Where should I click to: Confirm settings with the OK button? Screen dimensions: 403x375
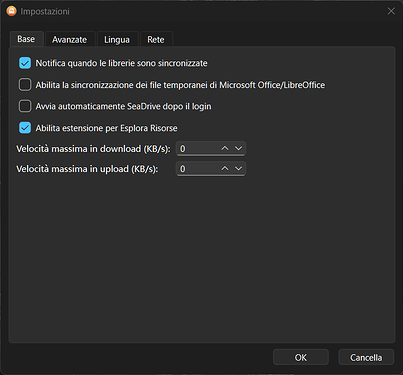(301, 357)
